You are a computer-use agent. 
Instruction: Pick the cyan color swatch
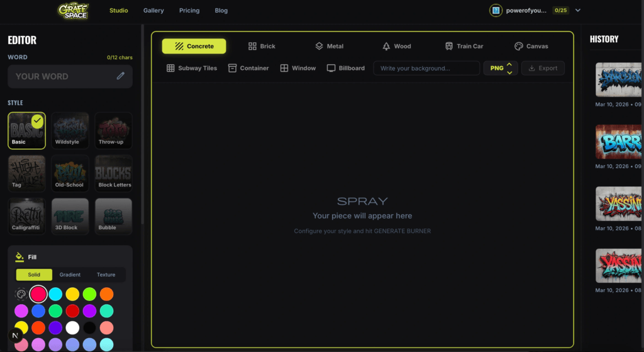click(55, 294)
